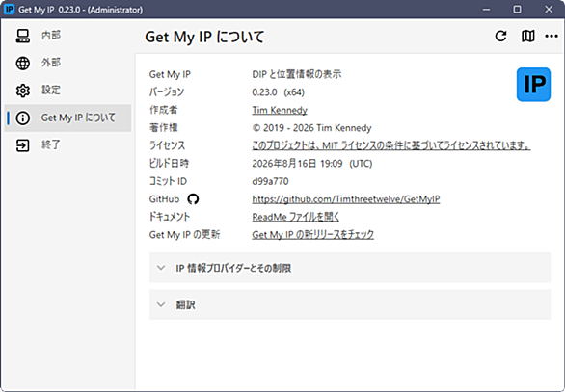Image resolution: width=565 pixels, height=392 pixels.
Task: Click the chevron beside 翻訳
Action: click(161, 305)
